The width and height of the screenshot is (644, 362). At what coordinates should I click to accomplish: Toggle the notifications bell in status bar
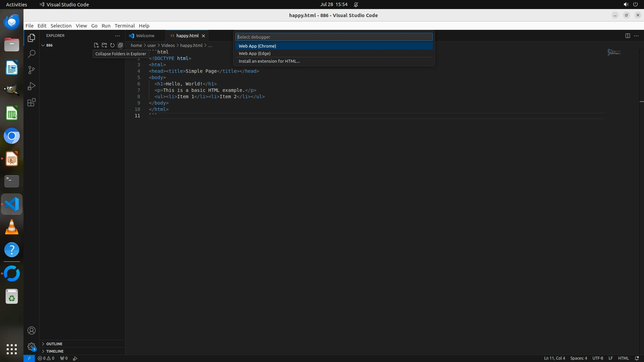click(637, 358)
